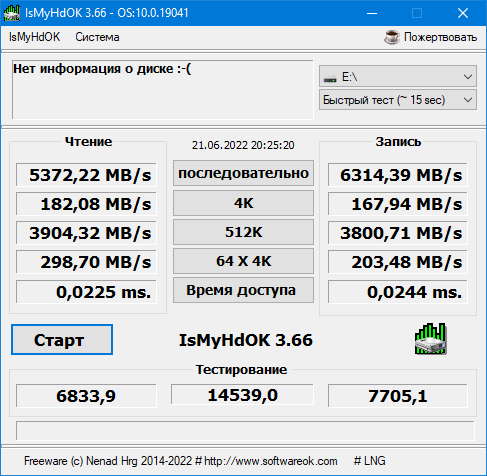Select write access time 0,0244 ms.
The height and width of the screenshot is (476, 487).
point(398,292)
